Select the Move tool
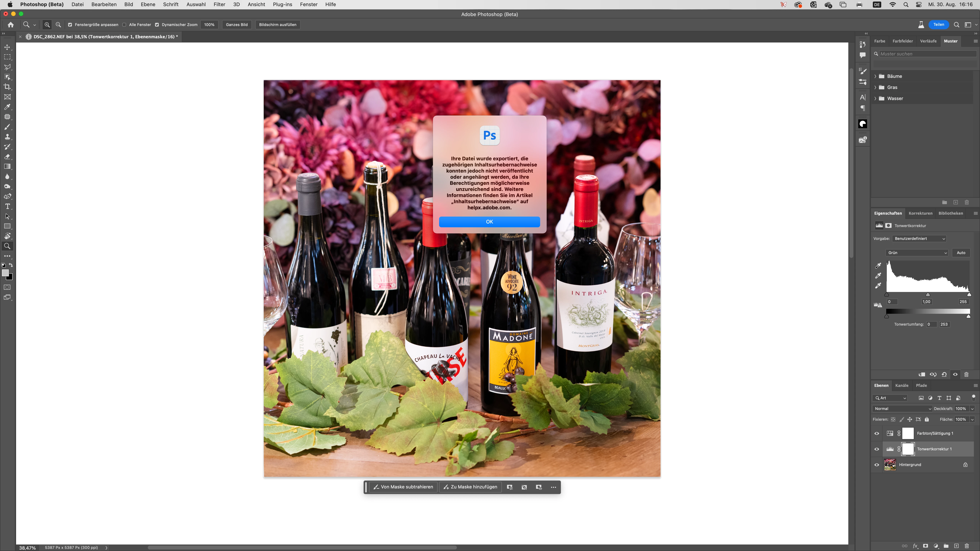This screenshot has width=980, height=551. (x=7, y=47)
